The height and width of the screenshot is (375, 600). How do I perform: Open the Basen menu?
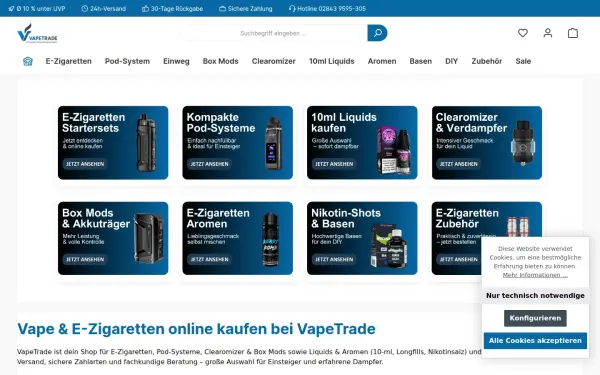coord(421,61)
